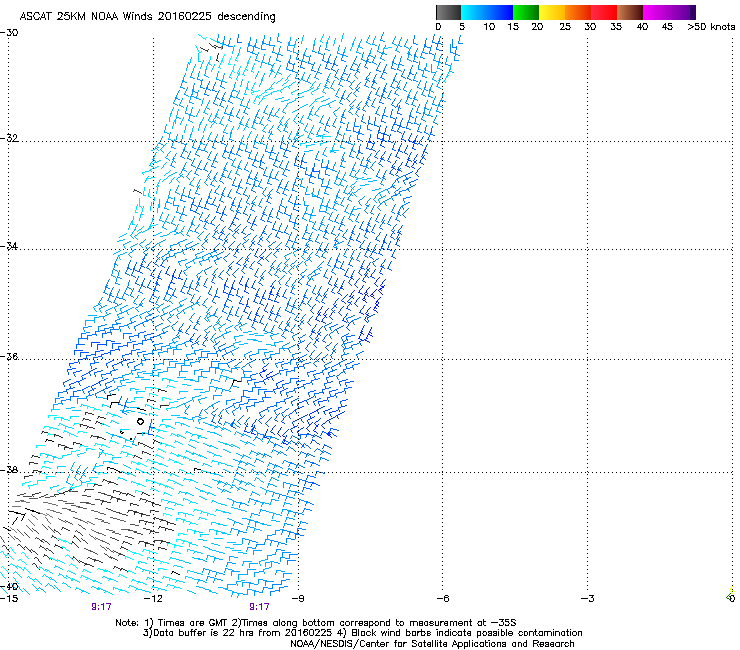Click the -34 latitude axis label
The image size is (740, 650).
point(9,246)
